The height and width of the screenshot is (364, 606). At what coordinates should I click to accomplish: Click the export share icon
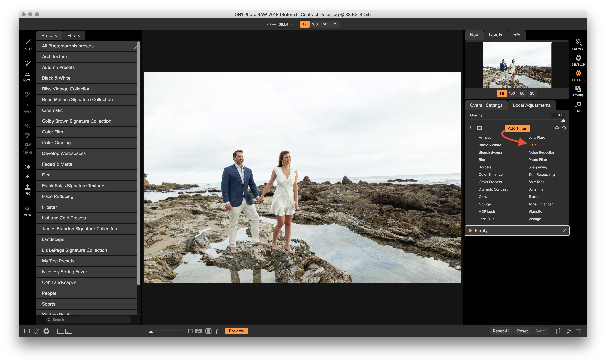coord(559,331)
